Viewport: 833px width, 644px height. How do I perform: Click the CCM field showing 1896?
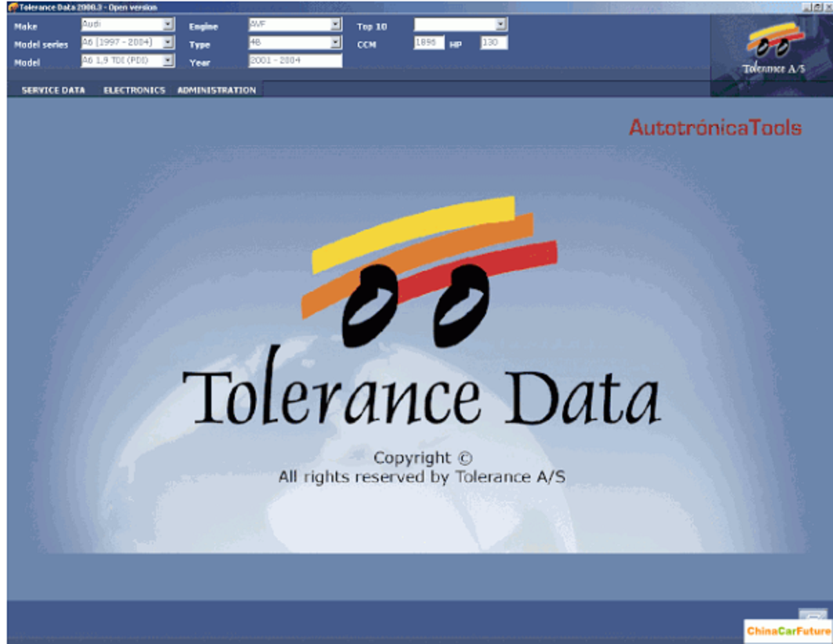pos(428,43)
